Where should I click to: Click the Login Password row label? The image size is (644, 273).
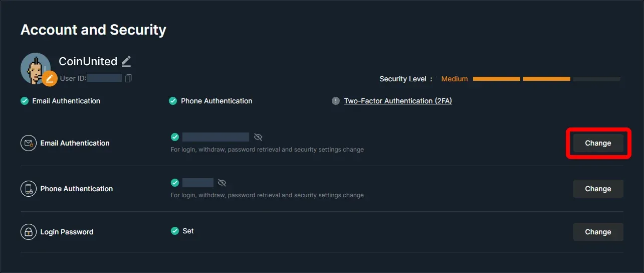(x=67, y=232)
